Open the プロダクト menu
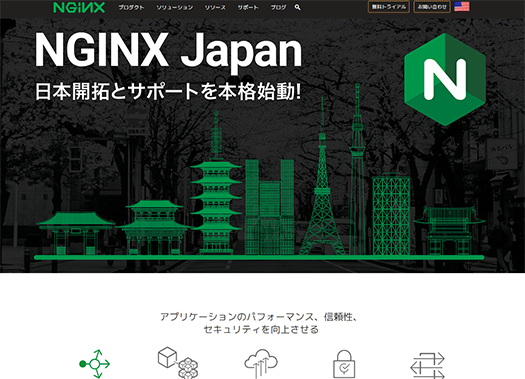525x379 pixels. [131, 7]
